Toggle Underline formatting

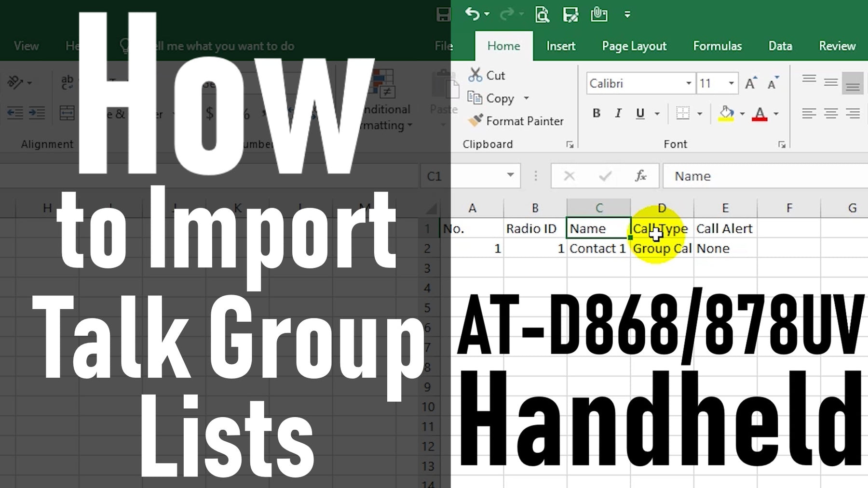click(x=640, y=113)
